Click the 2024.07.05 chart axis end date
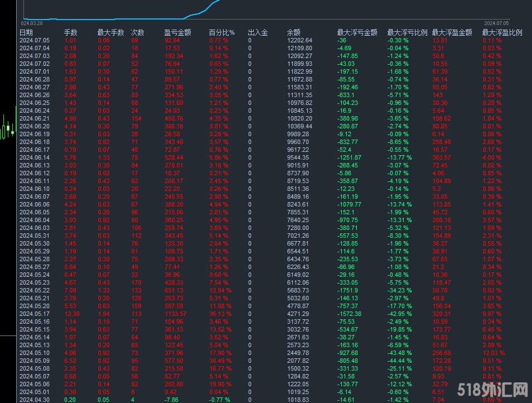The image size is (532, 403). (497, 23)
